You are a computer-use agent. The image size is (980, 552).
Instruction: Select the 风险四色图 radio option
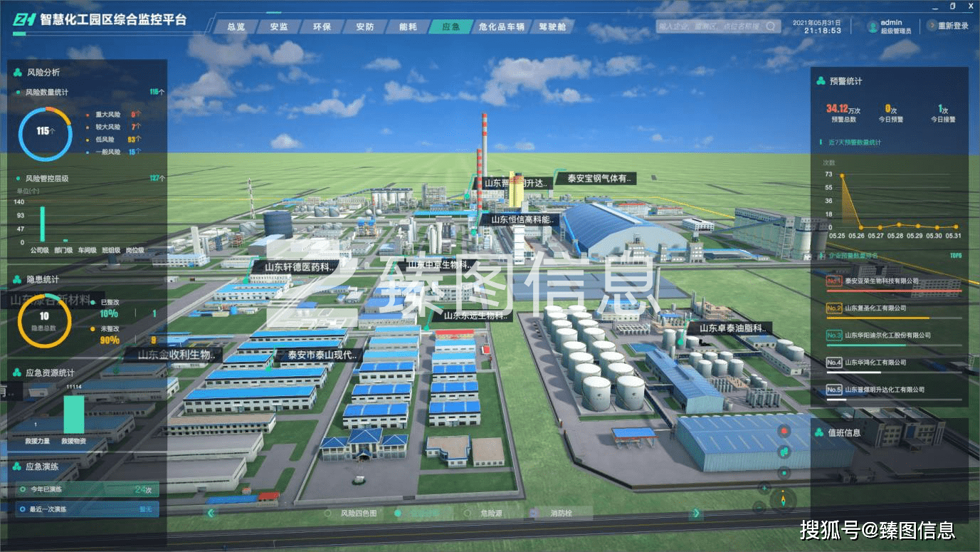tap(350, 513)
